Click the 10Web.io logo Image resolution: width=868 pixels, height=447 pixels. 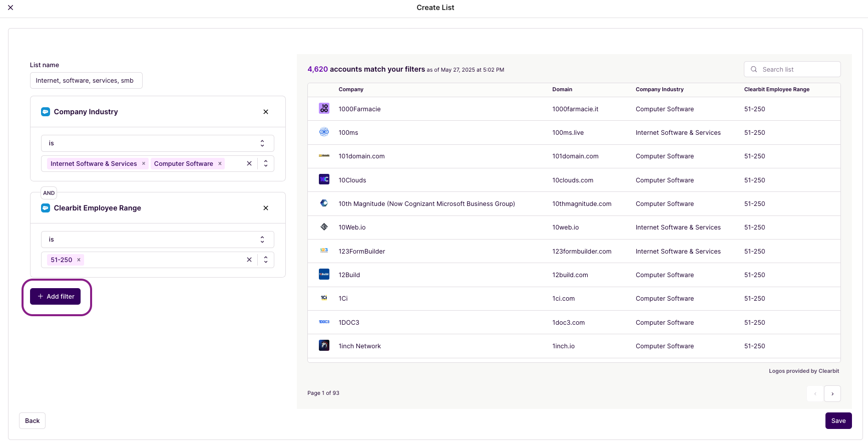(x=324, y=227)
